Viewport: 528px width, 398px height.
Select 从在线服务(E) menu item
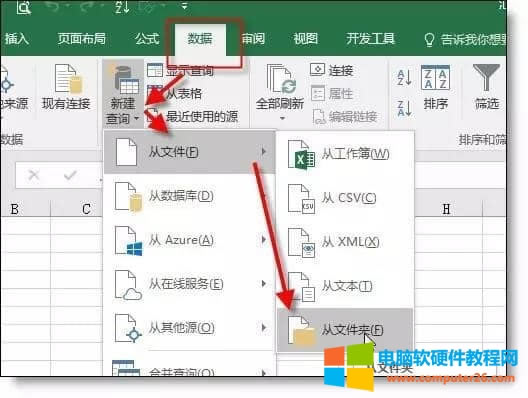tap(189, 284)
